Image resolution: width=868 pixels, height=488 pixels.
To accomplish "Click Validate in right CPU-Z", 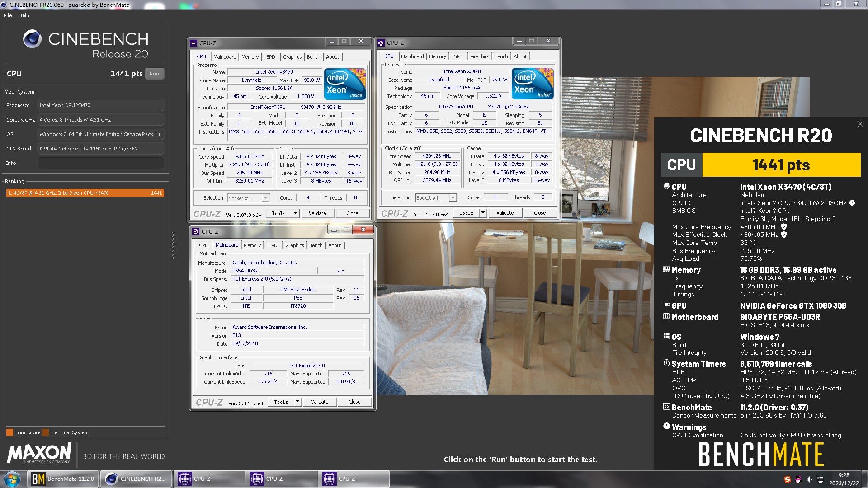I will pyautogui.click(x=505, y=213).
